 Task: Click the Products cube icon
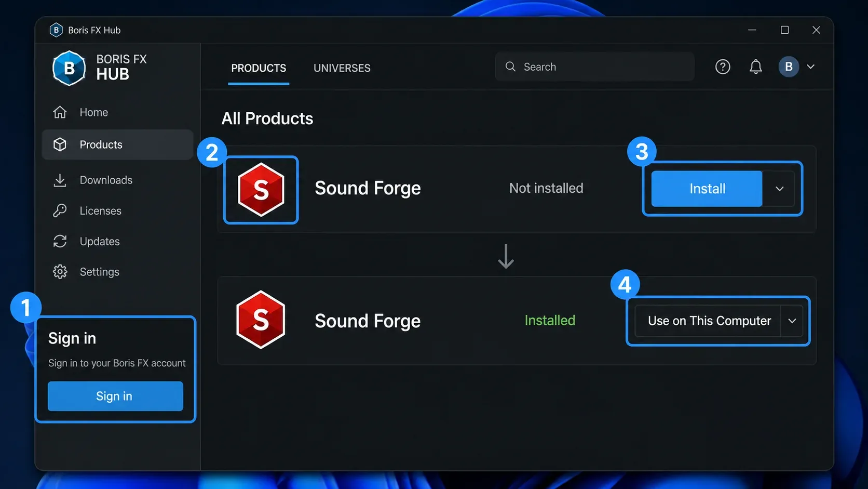(60, 144)
